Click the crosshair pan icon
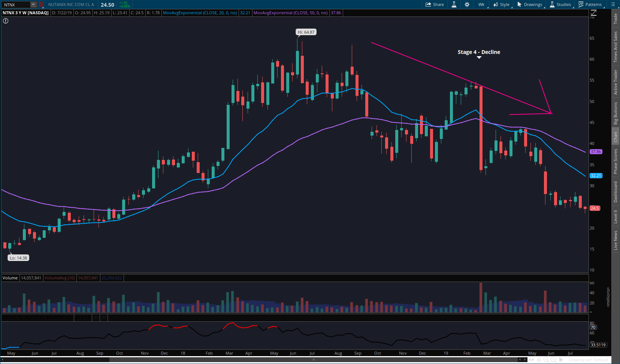 pos(539,360)
